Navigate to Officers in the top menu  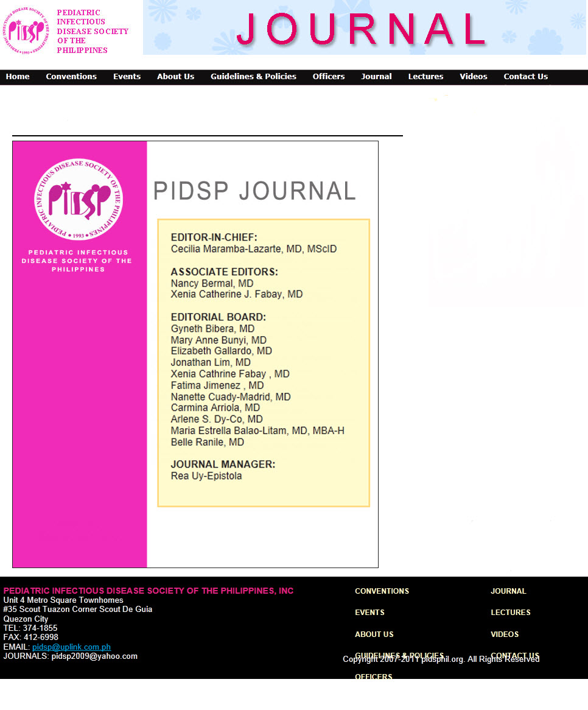[329, 77]
